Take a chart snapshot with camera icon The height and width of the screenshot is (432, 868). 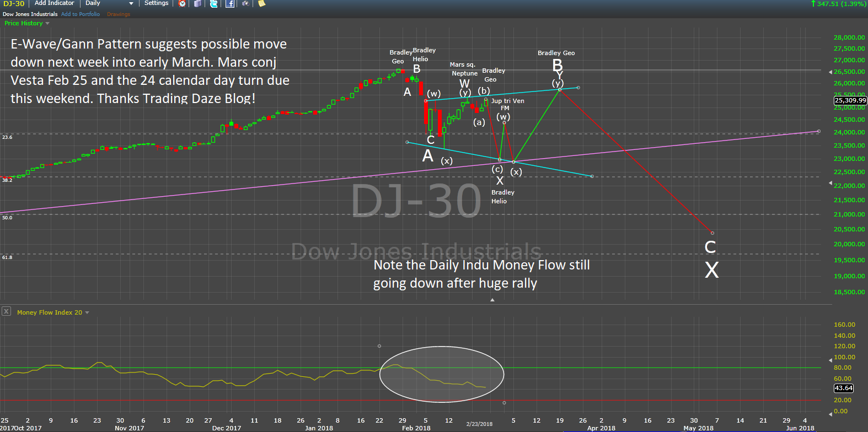pos(246,3)
